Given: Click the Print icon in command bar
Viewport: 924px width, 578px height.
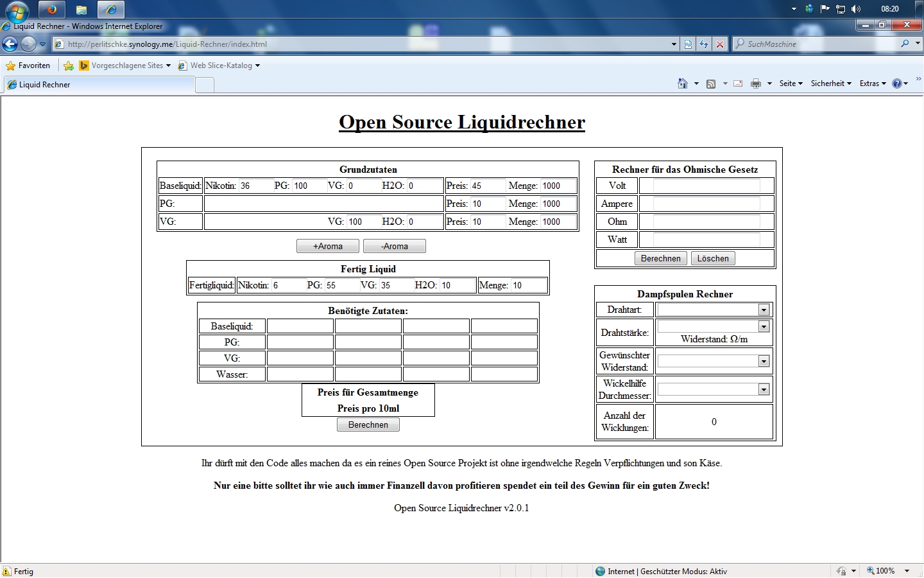Looking at the screenshot, I should pos(756,83).
